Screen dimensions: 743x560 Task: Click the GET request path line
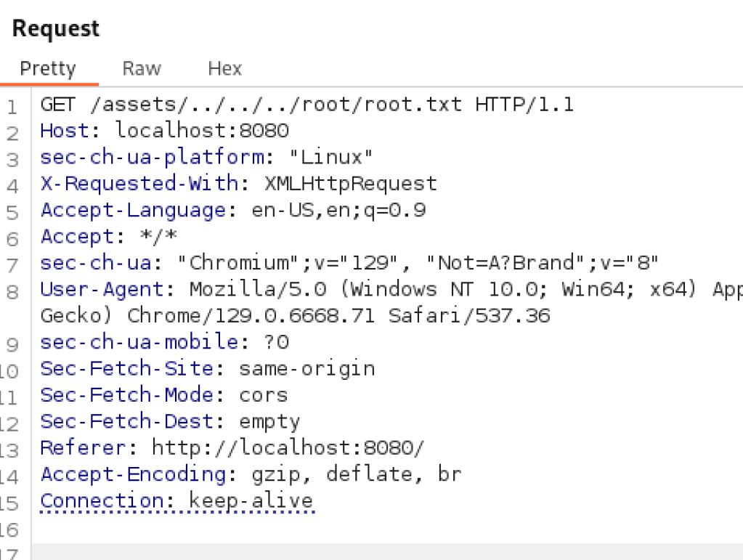pyautogui.click(x=307, y=105)
